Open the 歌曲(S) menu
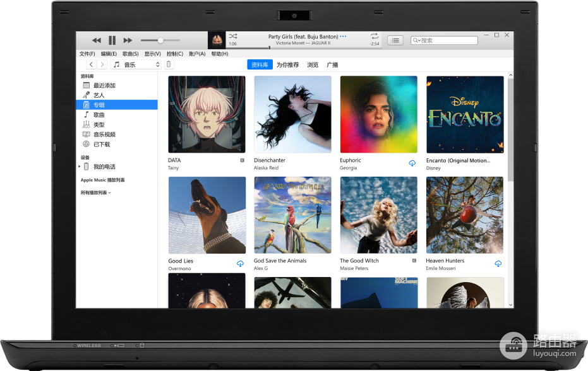The width and height of the screenshot is (588, 371). point(131,54)
